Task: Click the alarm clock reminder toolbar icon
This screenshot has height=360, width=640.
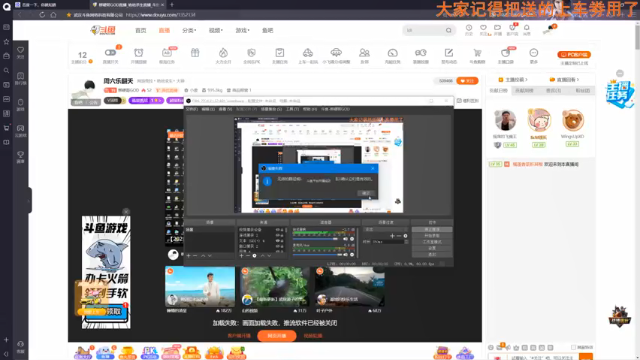Action: [139, 53]
